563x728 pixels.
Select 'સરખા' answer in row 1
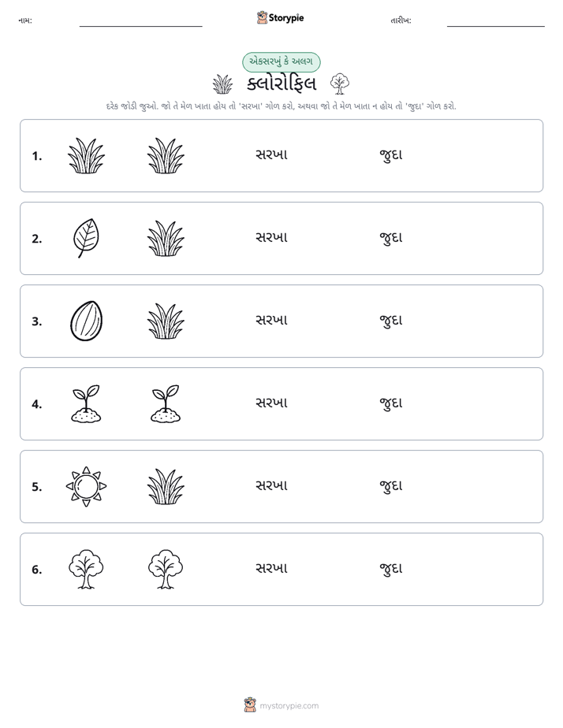point(272,154)
